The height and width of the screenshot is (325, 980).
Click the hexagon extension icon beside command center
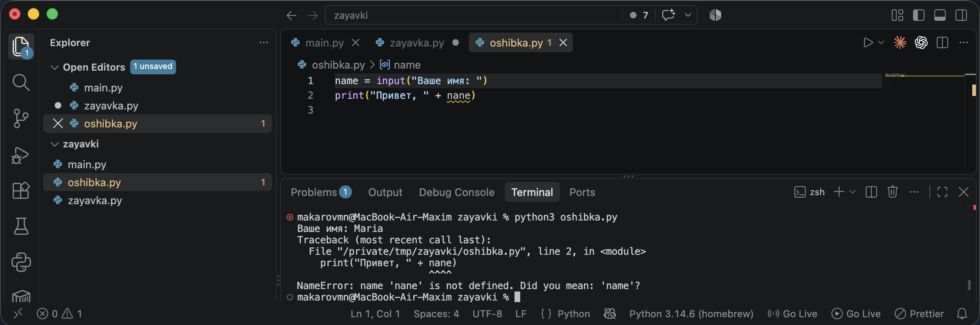click(x=715, y=15)
